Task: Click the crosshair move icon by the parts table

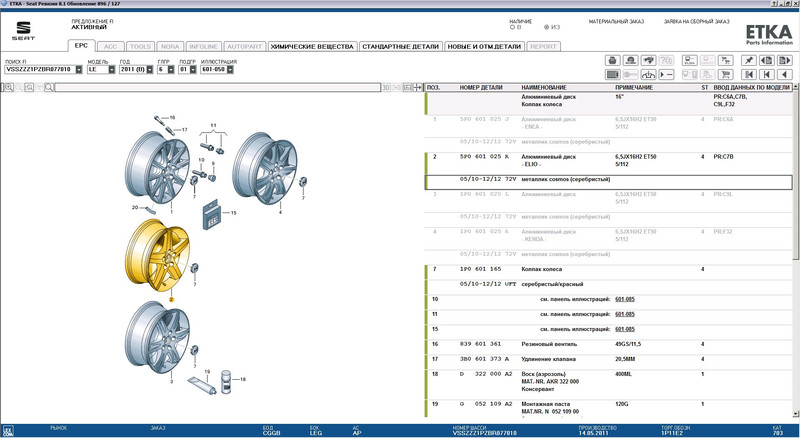Action: coord(417,88)
